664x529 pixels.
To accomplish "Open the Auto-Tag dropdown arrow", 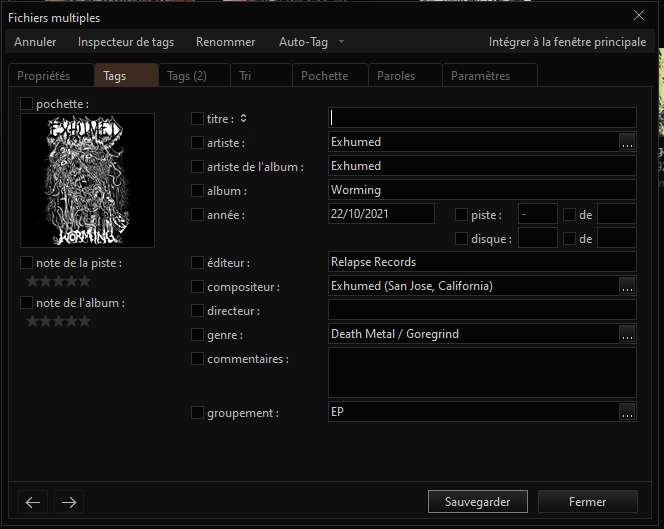I will [341, 42].
